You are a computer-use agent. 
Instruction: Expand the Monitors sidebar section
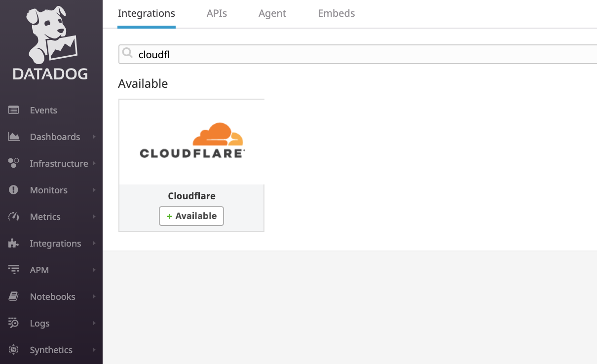[x=94, y=190]
